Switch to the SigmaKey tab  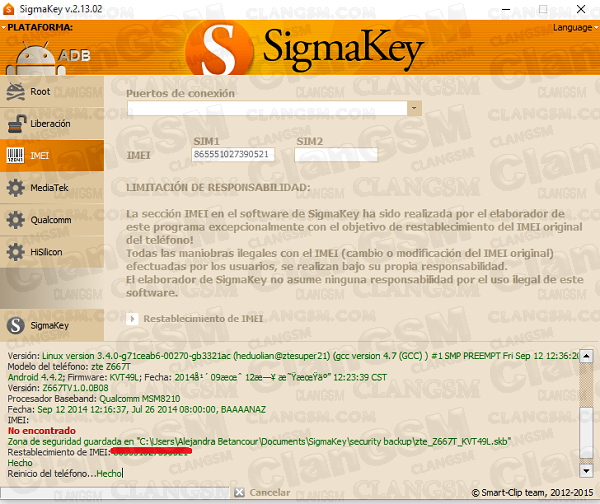pos(52,325)
